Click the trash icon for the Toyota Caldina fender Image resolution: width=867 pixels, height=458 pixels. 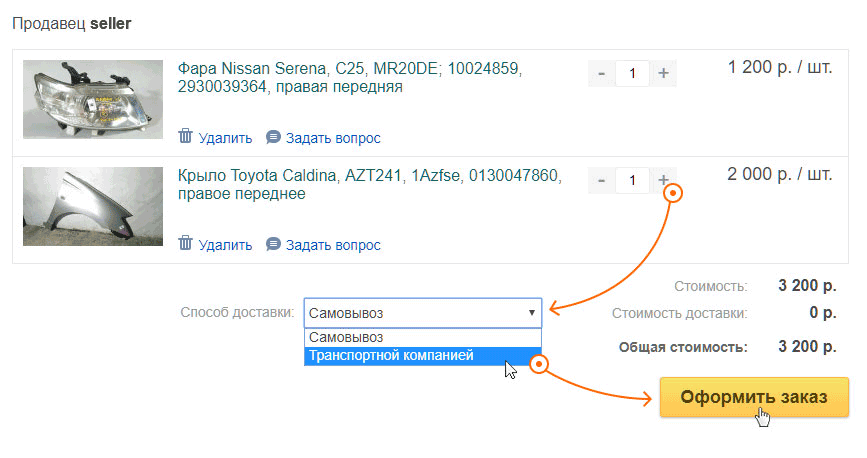click(x=185, y=244)
